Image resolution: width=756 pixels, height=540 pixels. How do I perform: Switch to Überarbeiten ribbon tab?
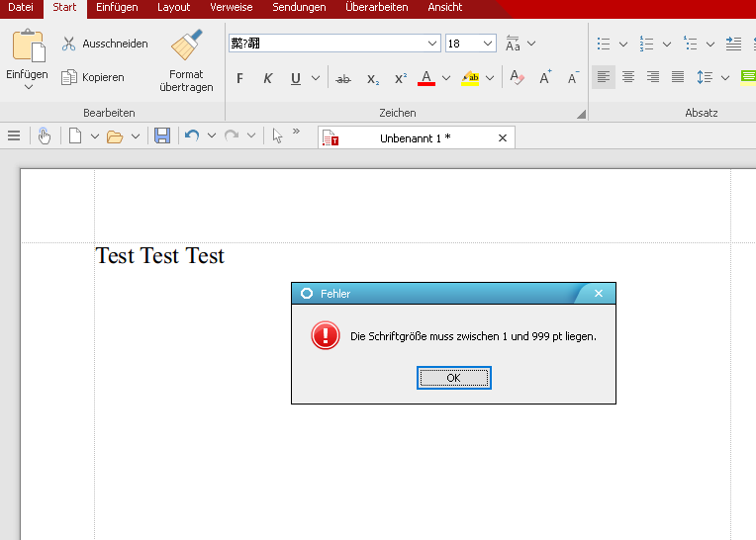point(377,7)
